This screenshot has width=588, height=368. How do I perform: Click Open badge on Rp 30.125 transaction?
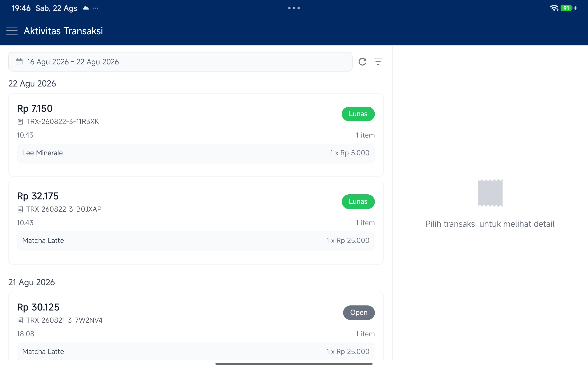click(x=359, y=313)
